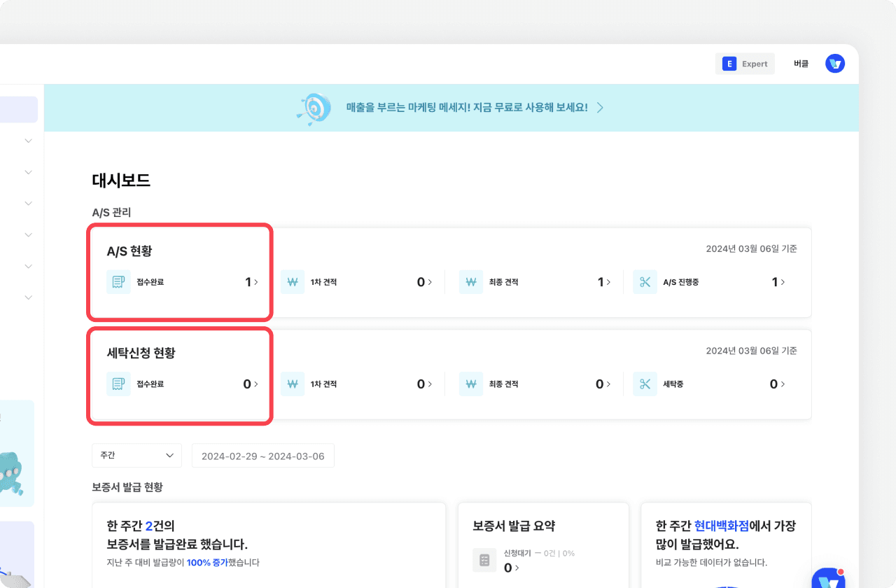This screenshot has height=588, width=896.
Task: Open the 세탁신청 현황 최종 견적 count 0
Action: pyautogui.click(x=603, y=384)
